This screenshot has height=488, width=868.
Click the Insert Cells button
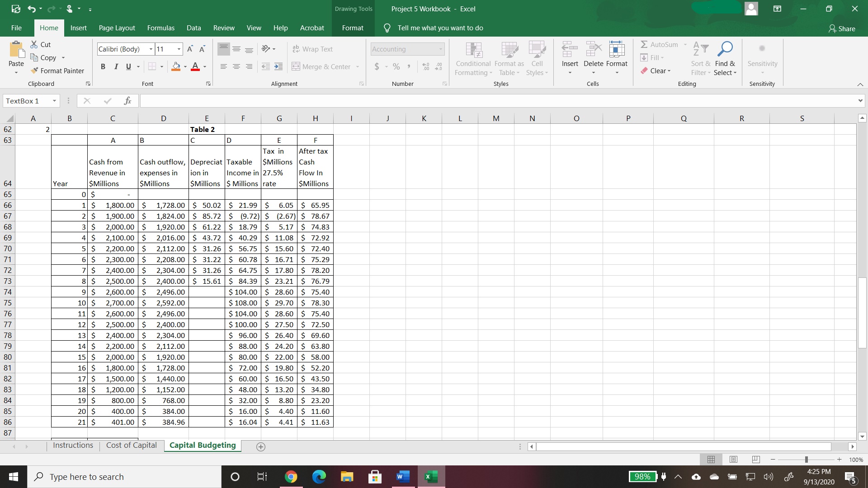click(569, 58)
